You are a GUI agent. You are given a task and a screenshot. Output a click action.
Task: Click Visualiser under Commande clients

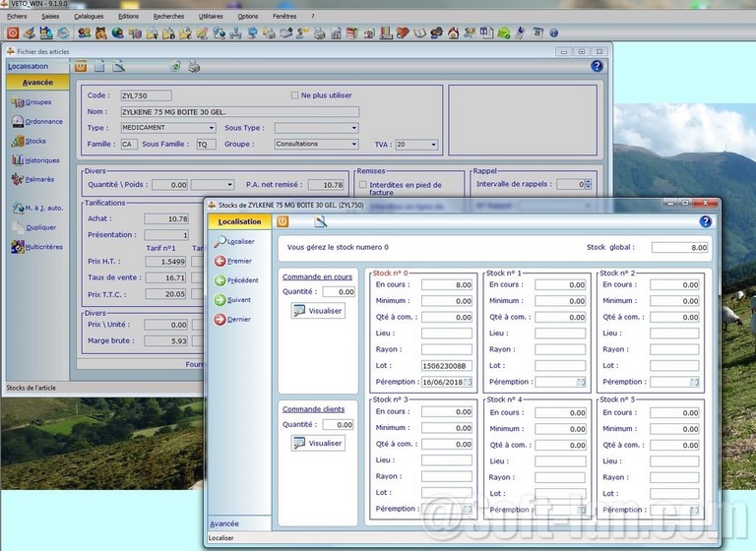[x=318, y=443]
